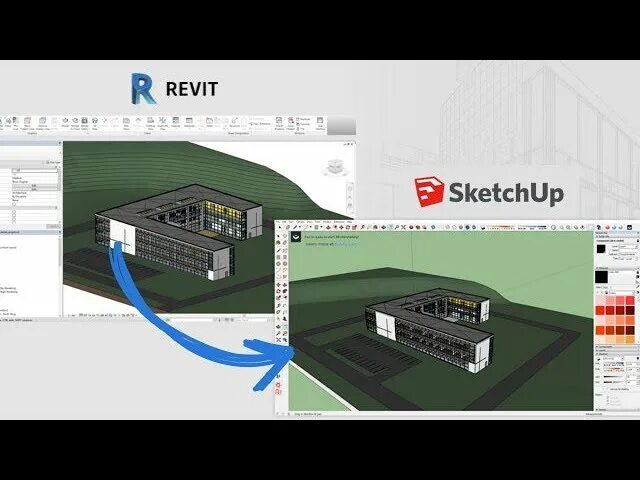The image size is (640, 480).
Task: Choose the SketchUp Line pencil tool
Action: click(x=295, y=227)
